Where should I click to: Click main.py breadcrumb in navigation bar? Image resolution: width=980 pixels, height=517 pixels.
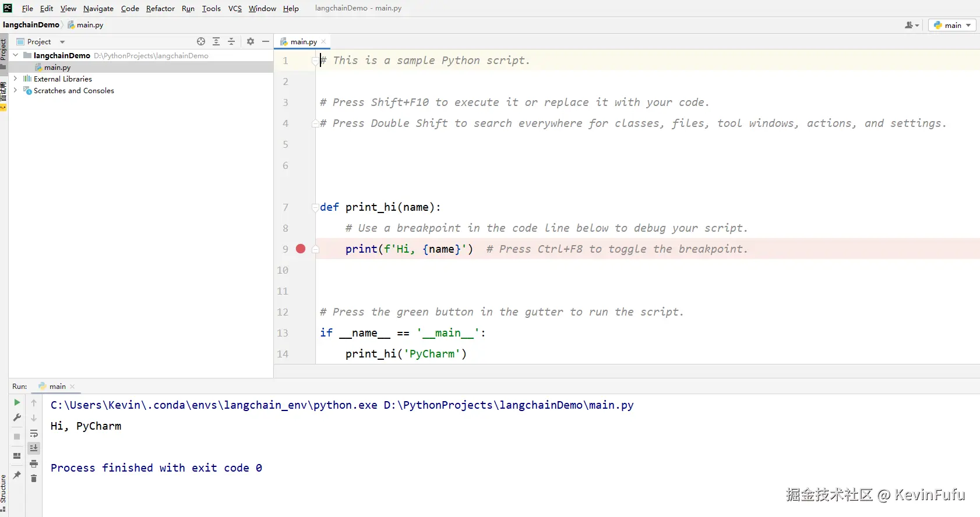(x=86, y=25)
